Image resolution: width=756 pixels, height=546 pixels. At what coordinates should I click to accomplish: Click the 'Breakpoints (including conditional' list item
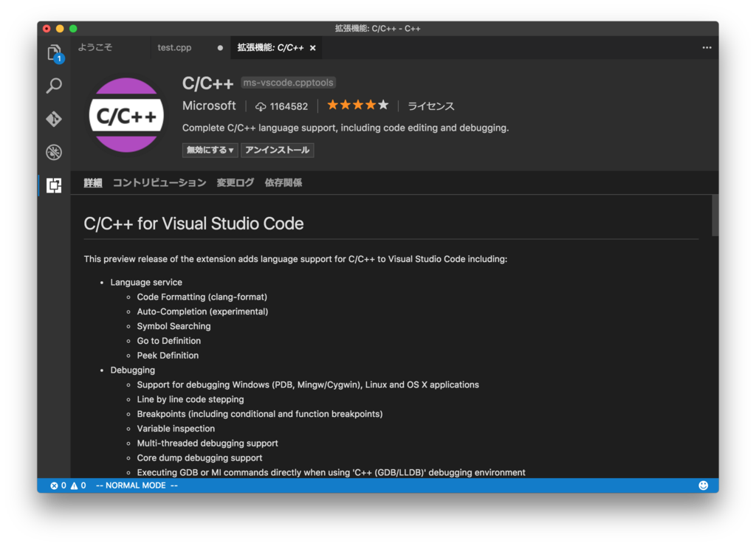(260, 414)
